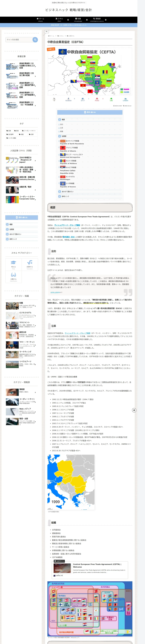Open popular post 日本の地域区分 (Regions of Japan)
The height and width of the screenshot is (644, 145).
click(x=22, y=160)
